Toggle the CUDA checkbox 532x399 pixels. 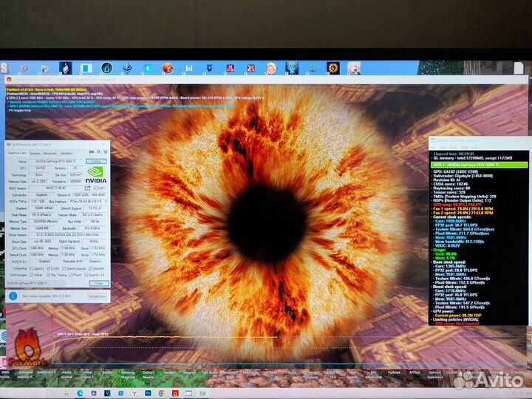click(x=49, y=268)
